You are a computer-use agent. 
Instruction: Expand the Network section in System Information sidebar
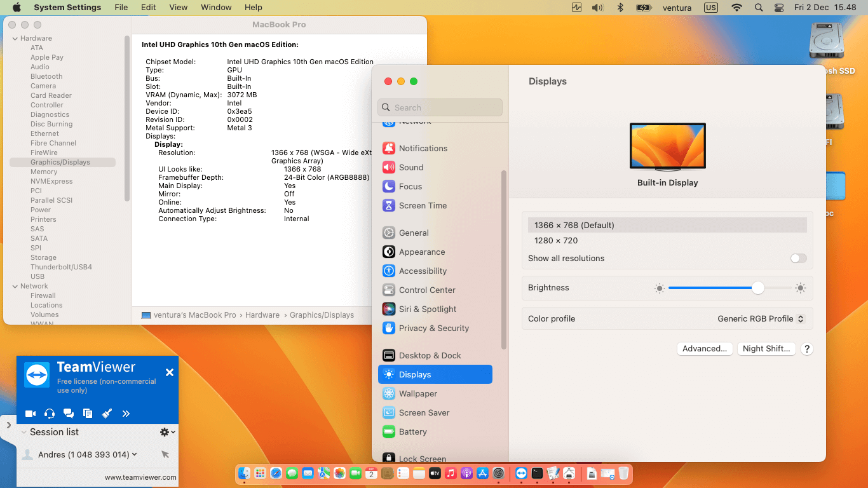(15, 286)
